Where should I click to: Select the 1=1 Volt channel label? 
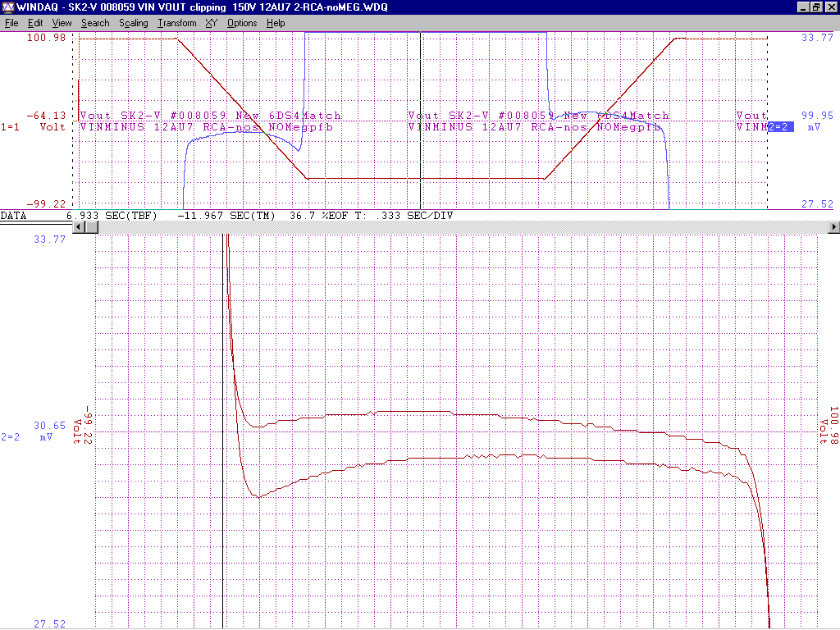click(33, 127)
